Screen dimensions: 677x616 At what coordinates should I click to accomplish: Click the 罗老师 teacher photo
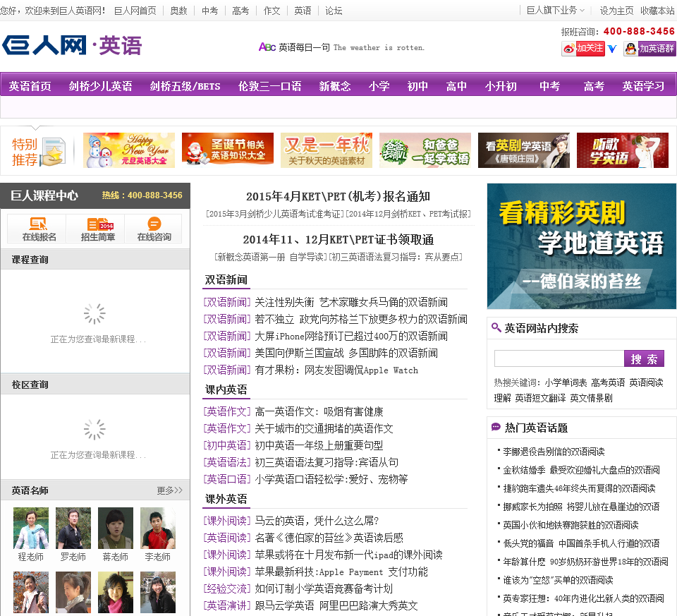pyautogui.click(x=73, y=528)
